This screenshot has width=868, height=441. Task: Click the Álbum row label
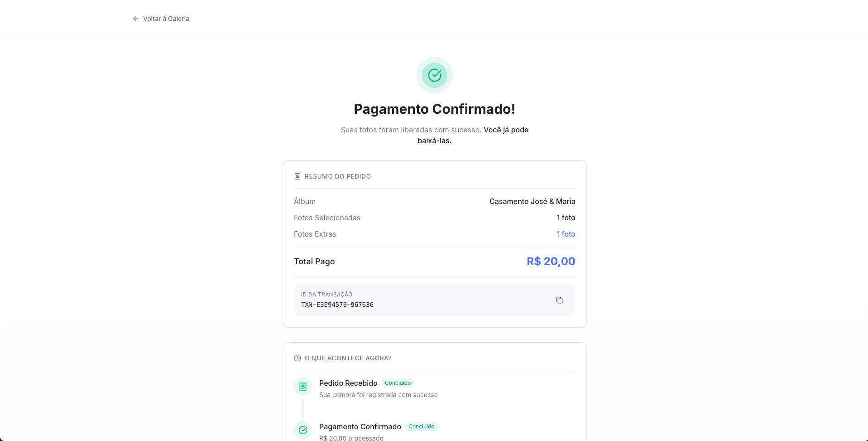tap(305, 201)
